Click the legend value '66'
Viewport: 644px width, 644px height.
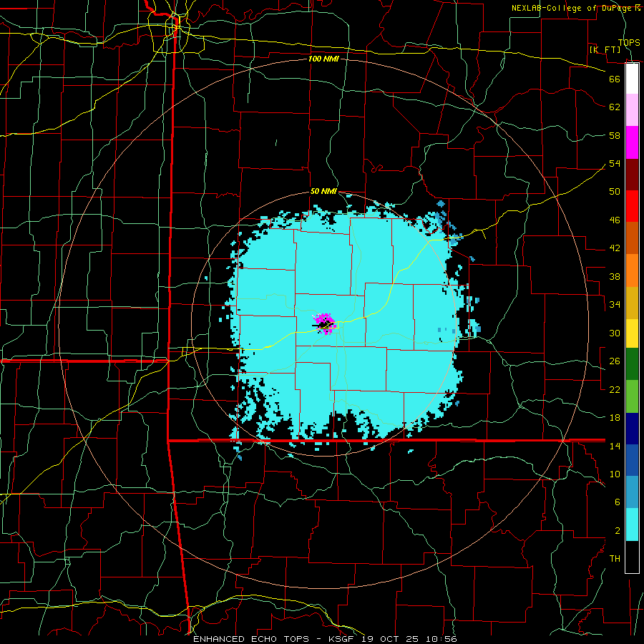click(615, 79)
